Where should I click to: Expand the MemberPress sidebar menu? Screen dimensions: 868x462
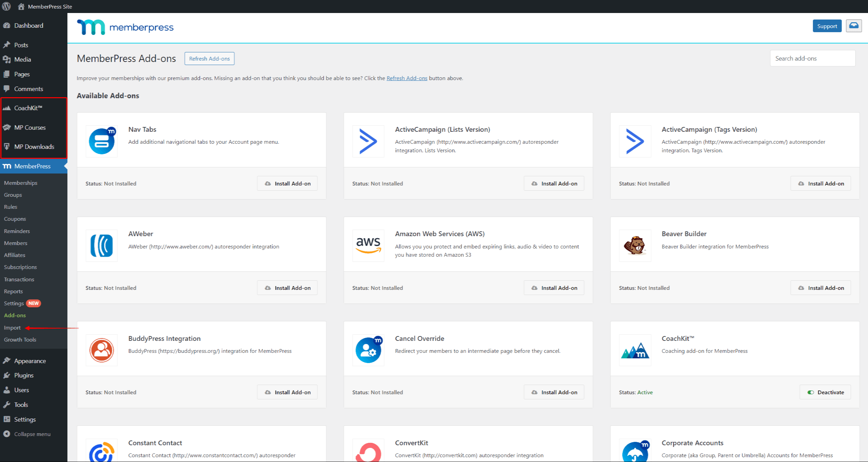click(32, 166)
